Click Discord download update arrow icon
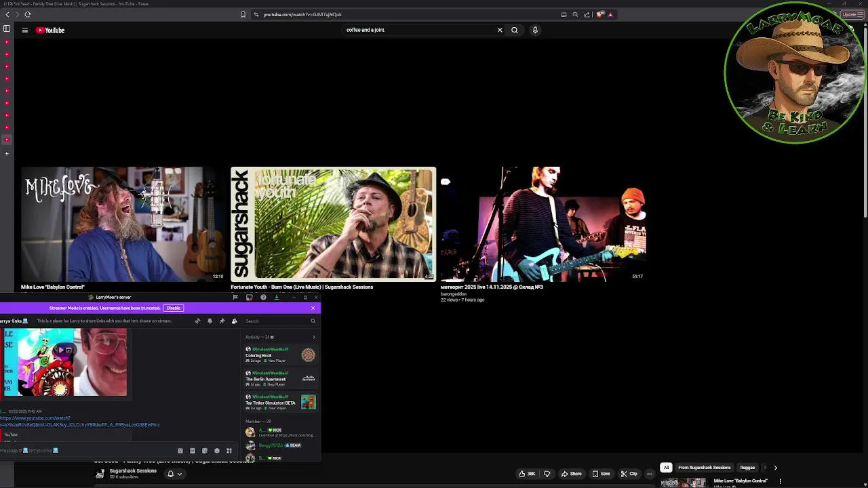Image resolution: width=868 pixels, height=488 pixels. coord(276,297)
